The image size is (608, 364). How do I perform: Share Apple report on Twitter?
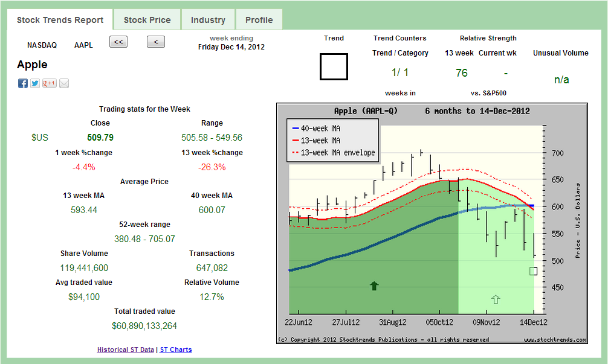[35, 83]
